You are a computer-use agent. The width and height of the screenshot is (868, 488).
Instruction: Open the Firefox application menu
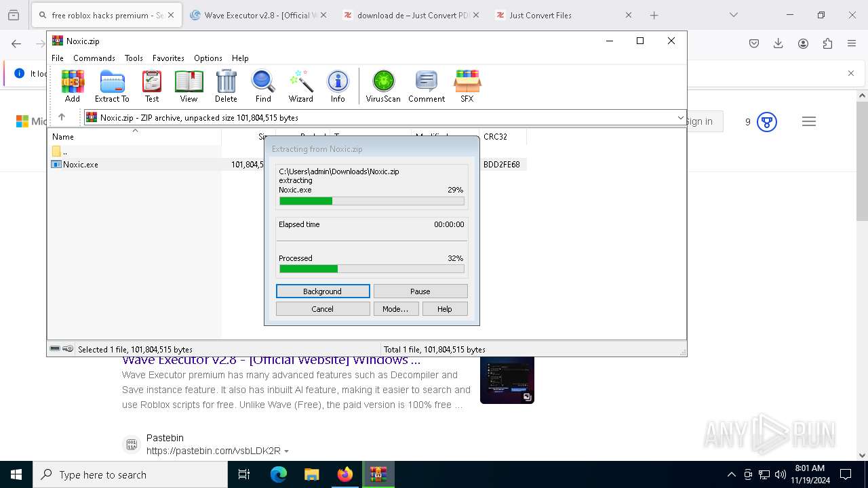(852, 43)
